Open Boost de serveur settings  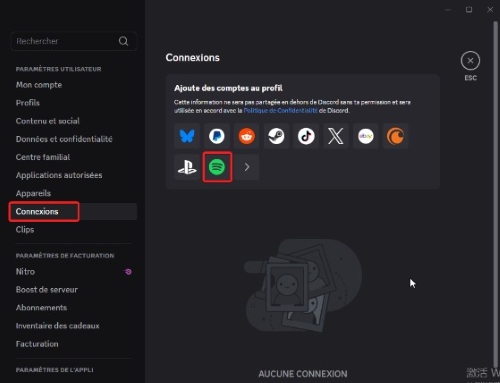pos(47,290)
